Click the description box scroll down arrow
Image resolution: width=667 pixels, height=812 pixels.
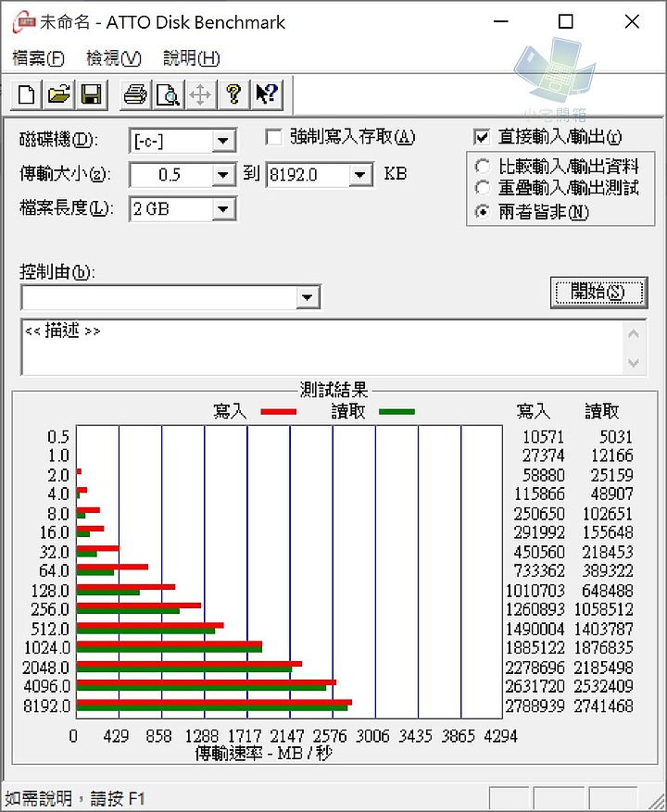(x=634, y=362)
